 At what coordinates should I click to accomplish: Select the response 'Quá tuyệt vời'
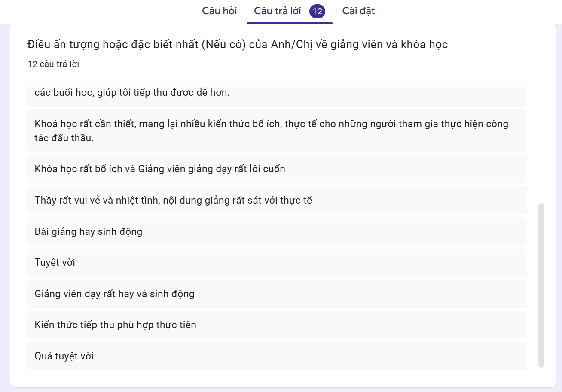(277, 356)
